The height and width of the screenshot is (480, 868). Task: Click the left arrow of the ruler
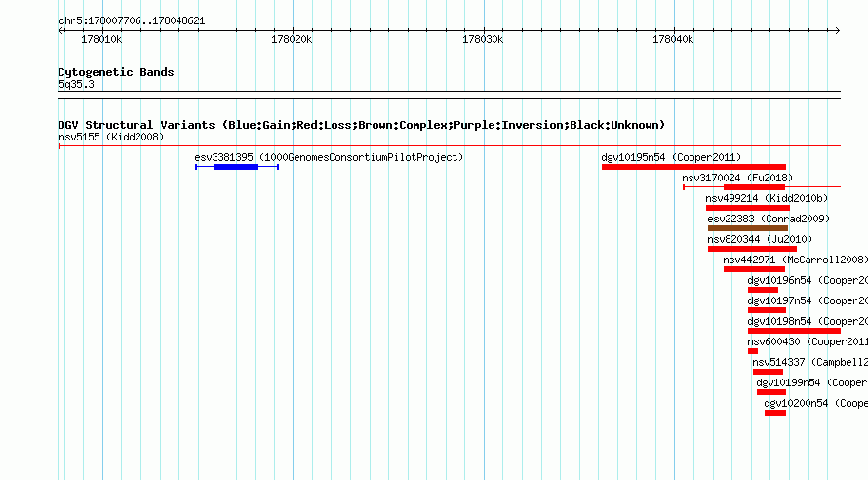(60, 30)
